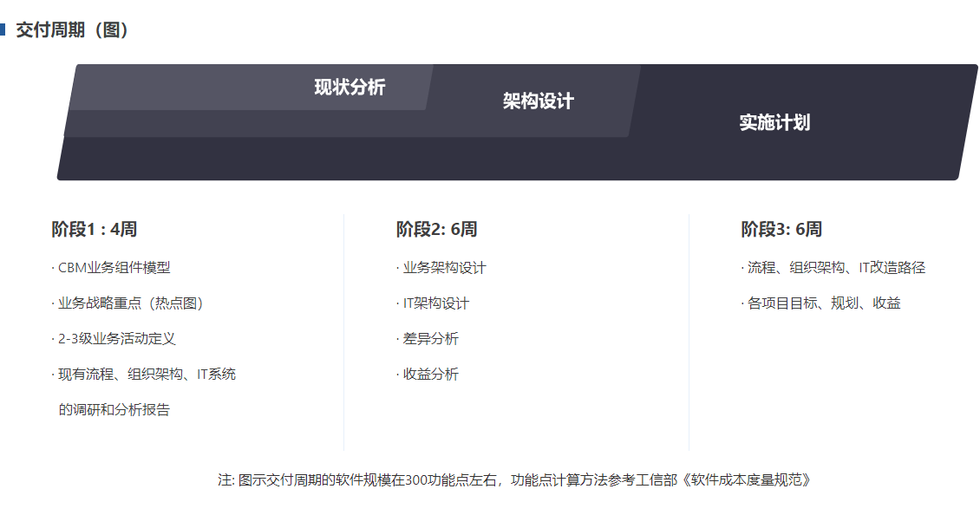Click the 的调研和分析报告 text line
The height and width of the screenshot is (515, 980).
pyautogui.click(x=114, y=410)
